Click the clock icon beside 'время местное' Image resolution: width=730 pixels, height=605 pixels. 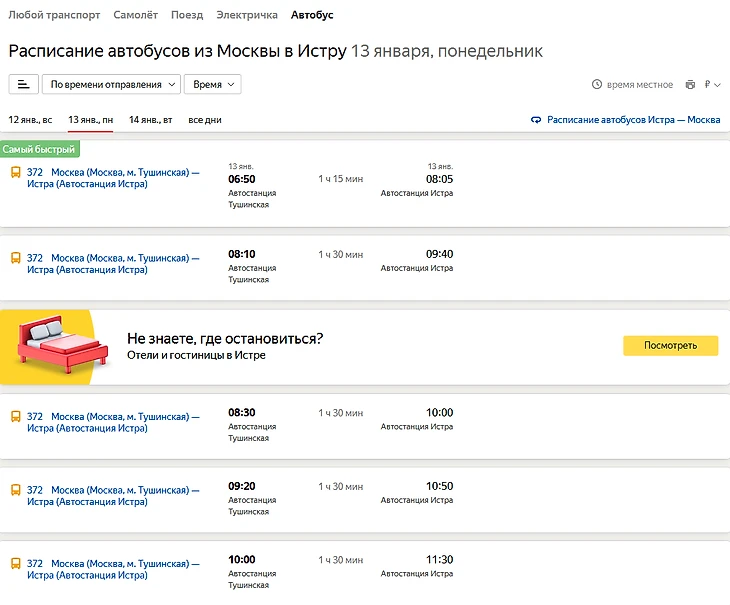click(x=597, y=85)
